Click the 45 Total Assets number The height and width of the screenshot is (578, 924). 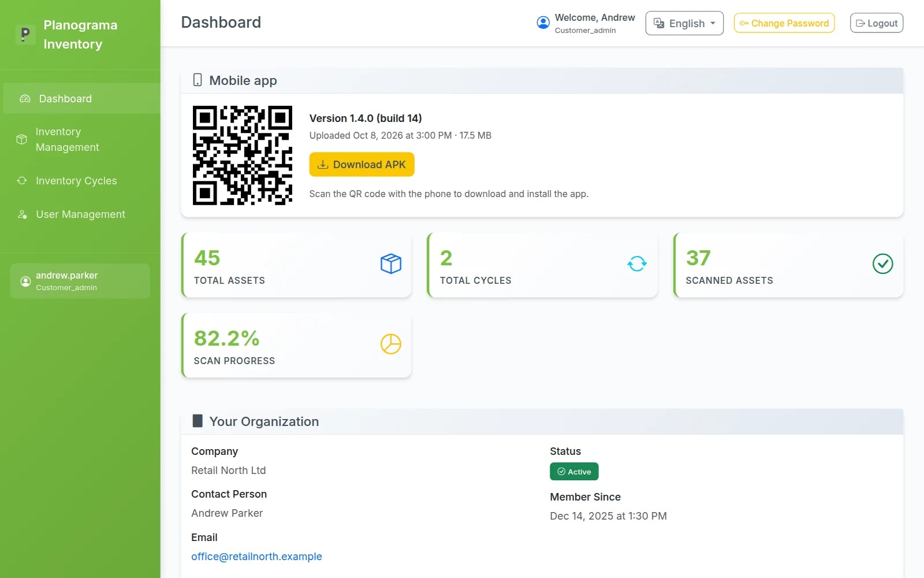[207, 258]
